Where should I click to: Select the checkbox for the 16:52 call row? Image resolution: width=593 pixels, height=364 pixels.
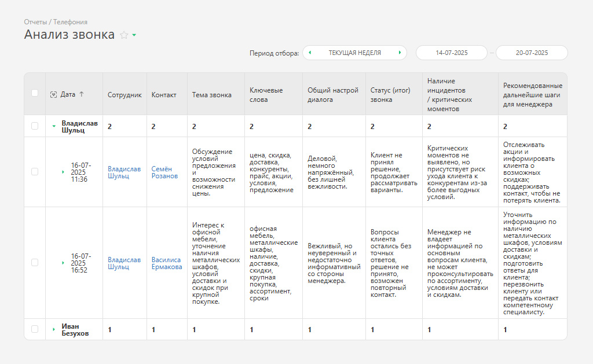tap(35, 262)
